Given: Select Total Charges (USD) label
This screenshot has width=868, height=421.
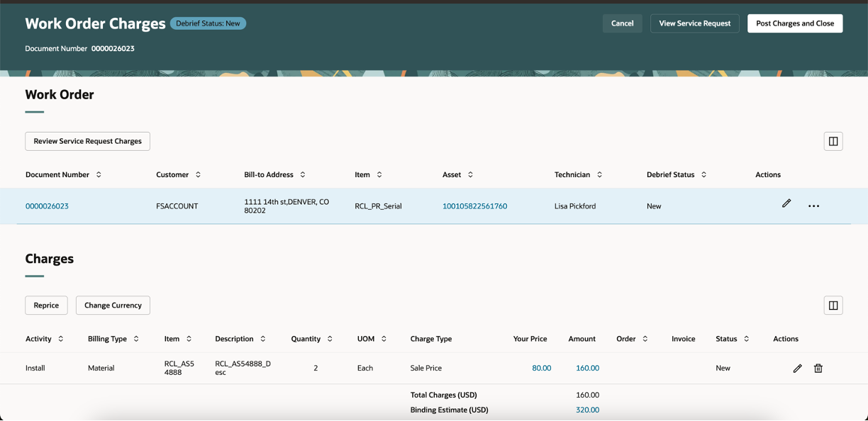Looking at the screenshot, I should [x=444, y=395].
